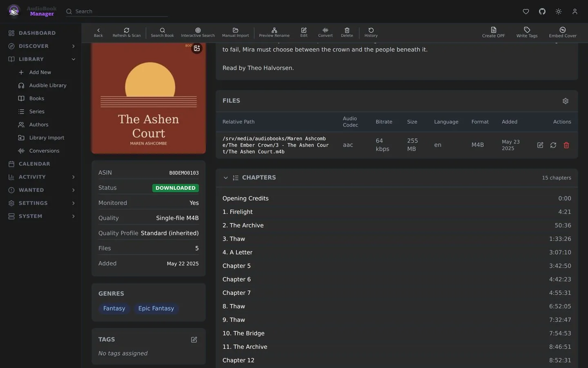The height and width of the screenshot is (368, 588).
Task: Change cover image using the cover icon
Action: pos(197,48)
